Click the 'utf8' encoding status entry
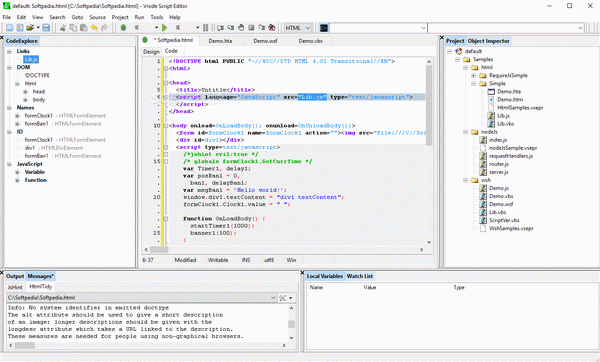The height and width of the screenshot is (362, 600). pos(269,260)
